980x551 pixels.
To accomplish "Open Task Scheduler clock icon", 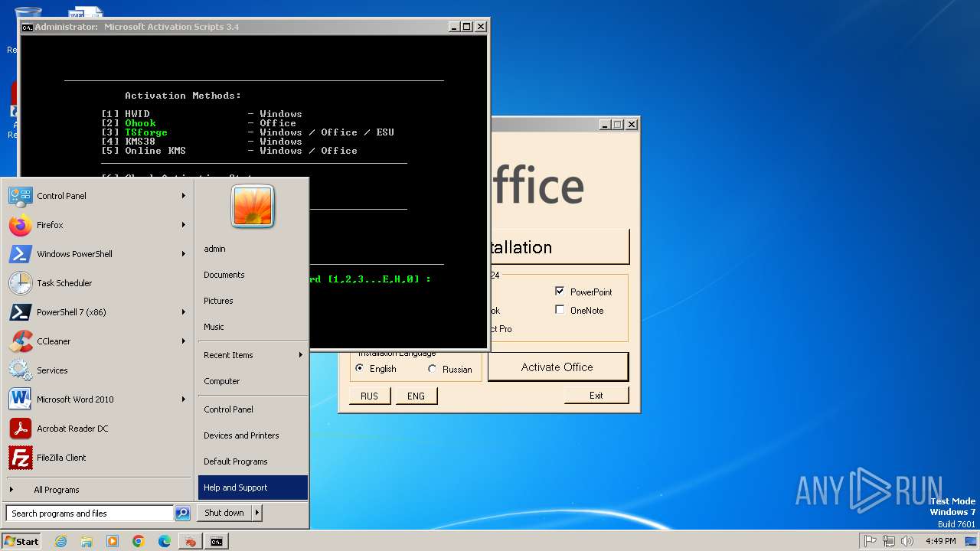I will point(20,283).
